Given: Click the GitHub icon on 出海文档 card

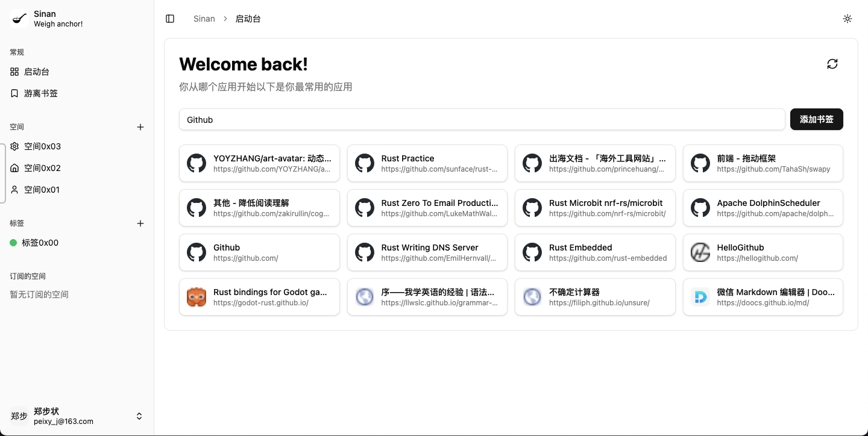Looking at the screenshot, I should click(x=532, y=163).
